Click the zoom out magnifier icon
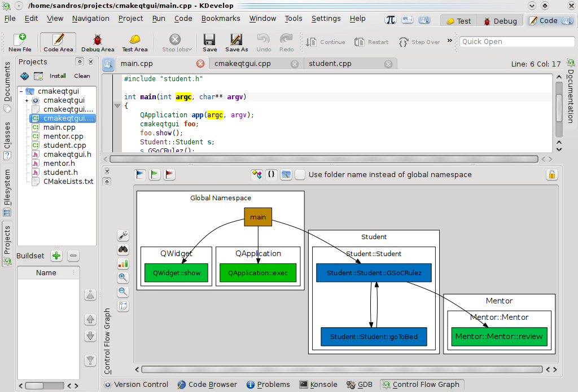 (x=122, y=292)
